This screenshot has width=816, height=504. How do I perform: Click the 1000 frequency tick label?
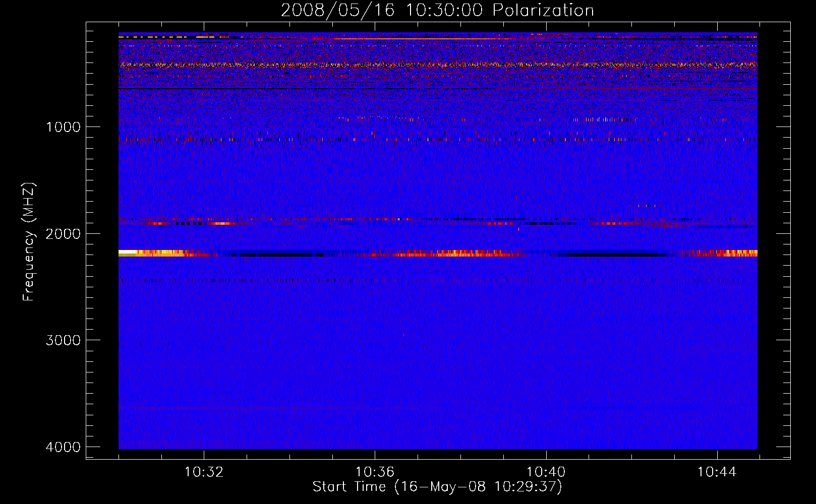click(x=64, y=127)
